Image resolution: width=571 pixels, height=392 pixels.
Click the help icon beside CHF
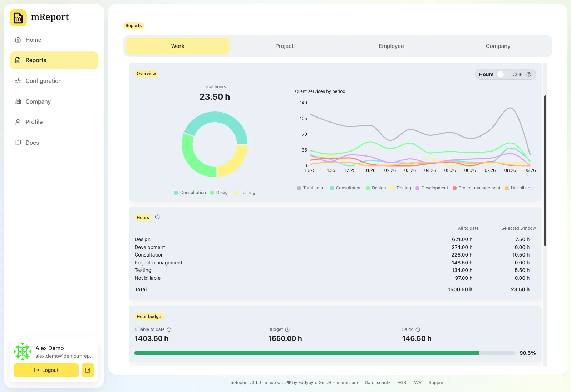tap(529, 74)
